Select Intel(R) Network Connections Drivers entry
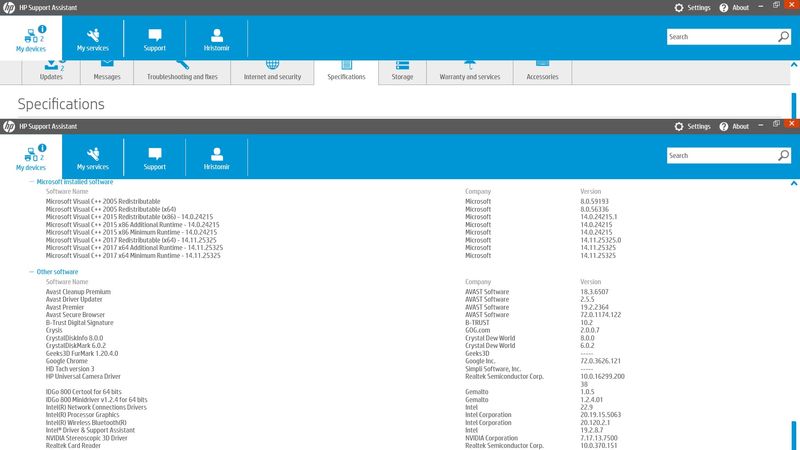Image resolution: width=800 pixels, height=450 pixels. click(x=96, y=407)
